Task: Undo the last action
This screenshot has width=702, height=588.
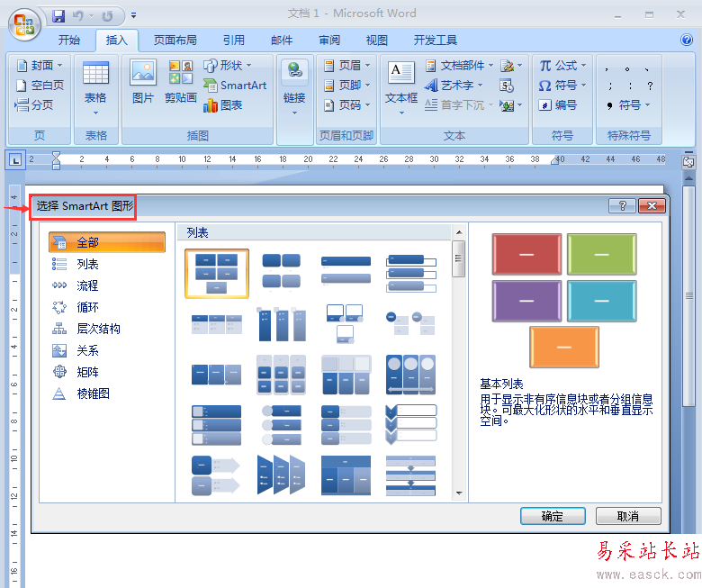Action: pos(78,15)
